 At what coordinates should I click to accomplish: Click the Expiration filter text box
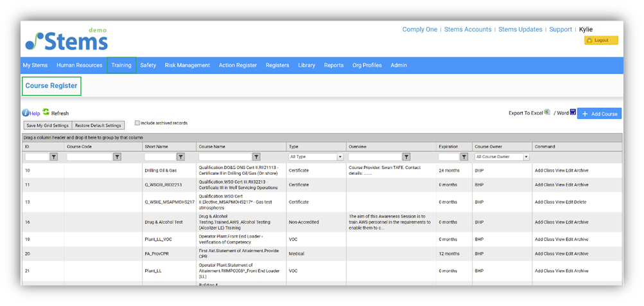[449, 157]
